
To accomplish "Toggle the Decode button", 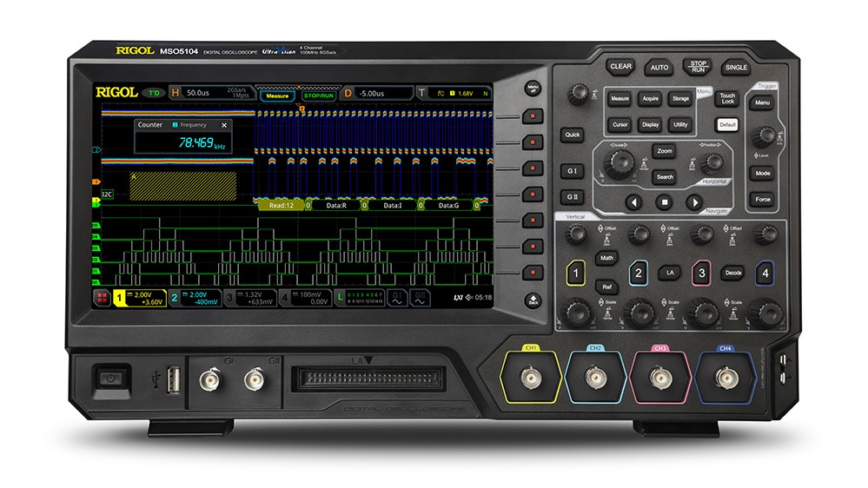I will [733, 273].
